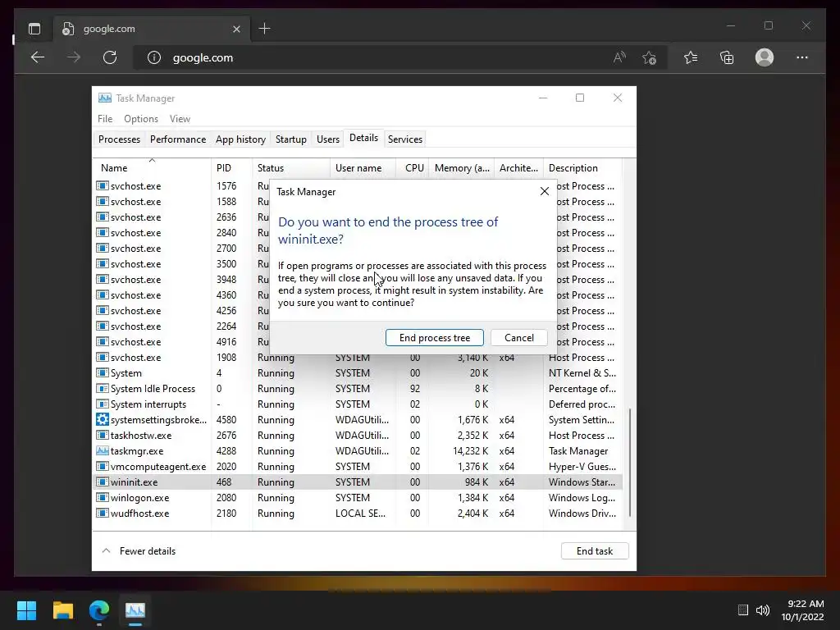840x630 pixels.
Task: Click the network icon in system tray
Action: (x=742, y=609)
